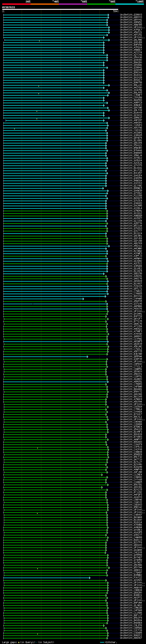
Task: Select label UniRef100_P29215
Action: pyautogui.click(x=131, y=286)
